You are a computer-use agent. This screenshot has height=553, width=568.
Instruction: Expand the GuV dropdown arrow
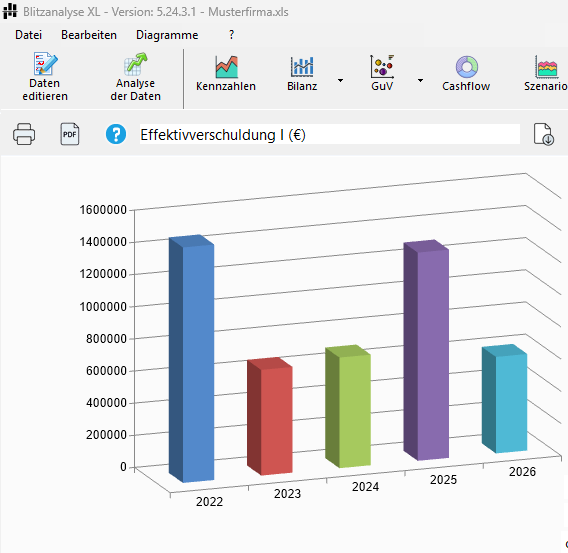pos(421,80)
